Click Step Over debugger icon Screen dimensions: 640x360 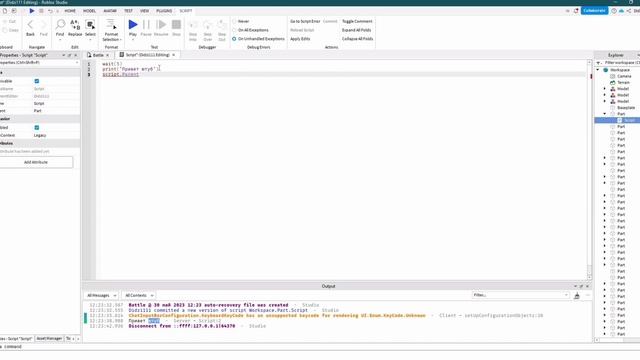click(207, 25)
